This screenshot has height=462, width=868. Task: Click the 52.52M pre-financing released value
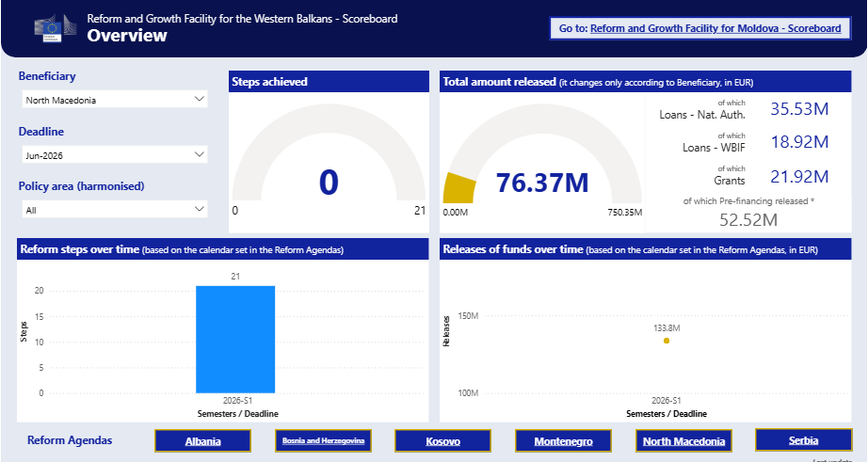click(x=748, y=220)
